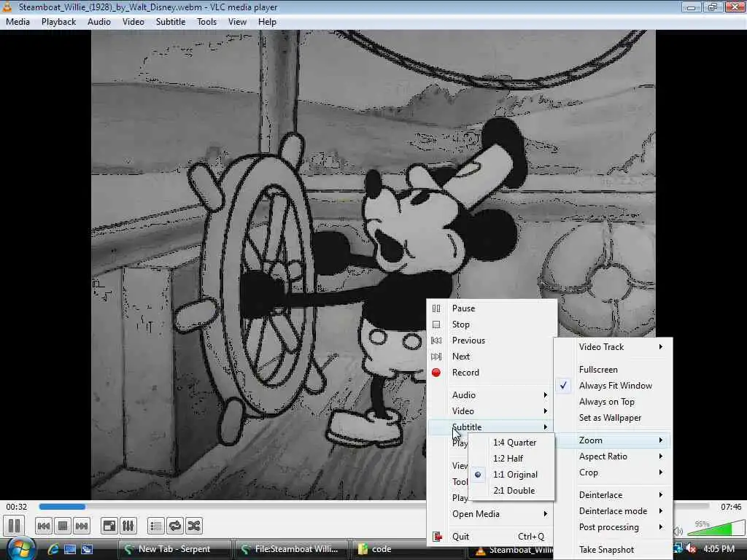Expand the Video submenu in the context menu

pos(491,411)
